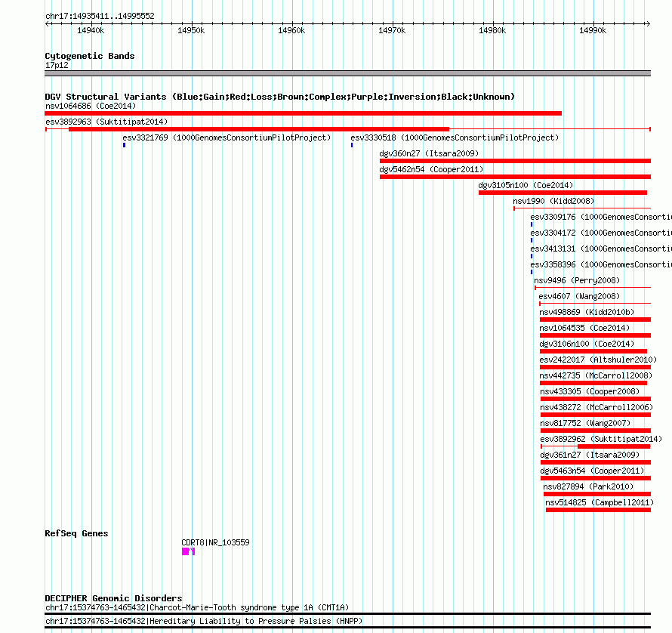Open esv3330518 1000 Genomes variant label

click(x=455, y=137)
